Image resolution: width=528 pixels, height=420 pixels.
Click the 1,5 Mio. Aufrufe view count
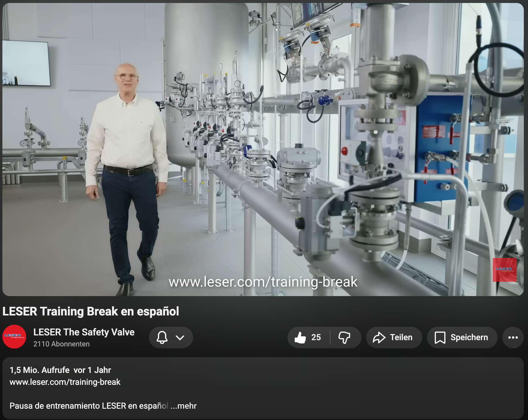39,370
